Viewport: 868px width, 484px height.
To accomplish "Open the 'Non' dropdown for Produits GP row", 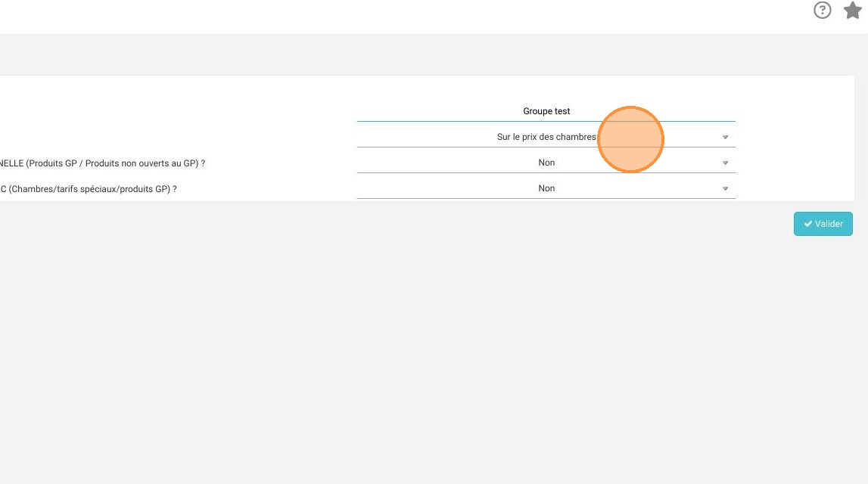I will 546,163.
